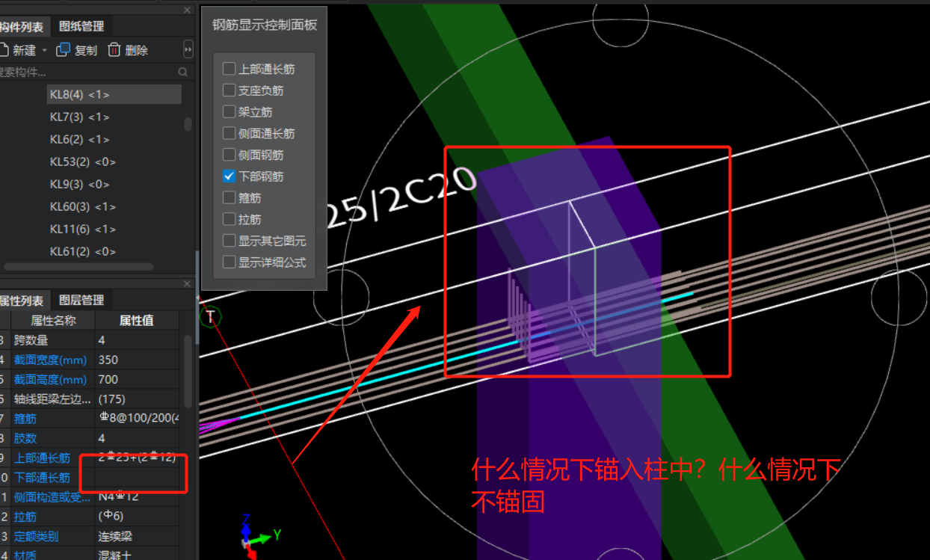Viewport: 930px width, 560px height.
Task: Click the 定额类别 property name
Action: [36, 536]
